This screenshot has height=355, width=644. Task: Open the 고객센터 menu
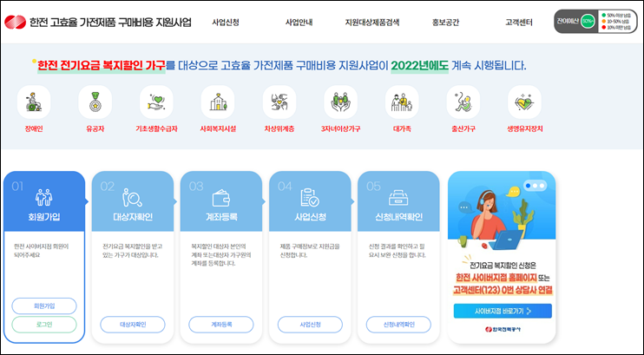(x=519, y=23)
